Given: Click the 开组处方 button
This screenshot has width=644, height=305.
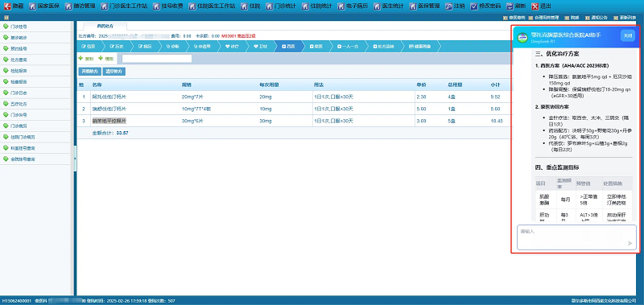Looking at the screenshot, I should 89,71.
